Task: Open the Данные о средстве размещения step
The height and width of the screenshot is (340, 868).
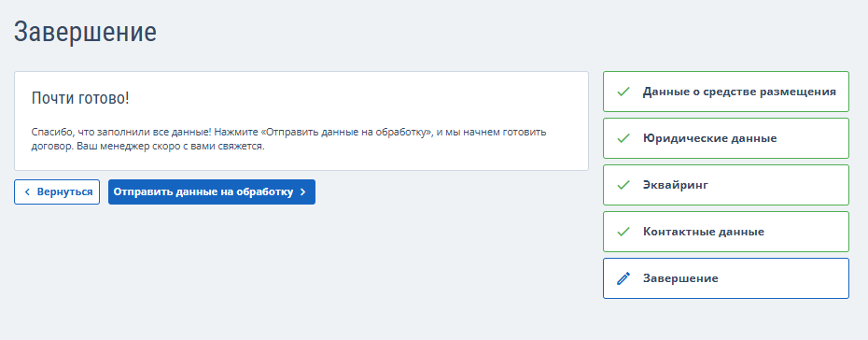Action: tap(726, 92)
